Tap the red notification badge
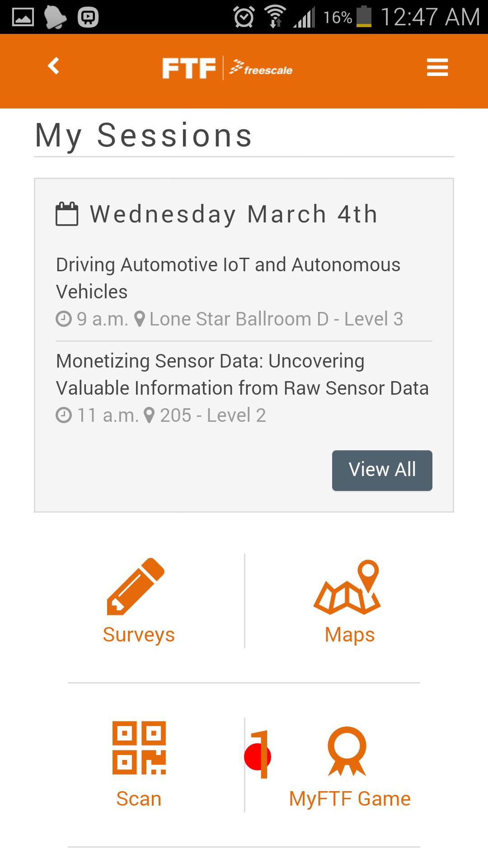488x868 pixels. 258,756
